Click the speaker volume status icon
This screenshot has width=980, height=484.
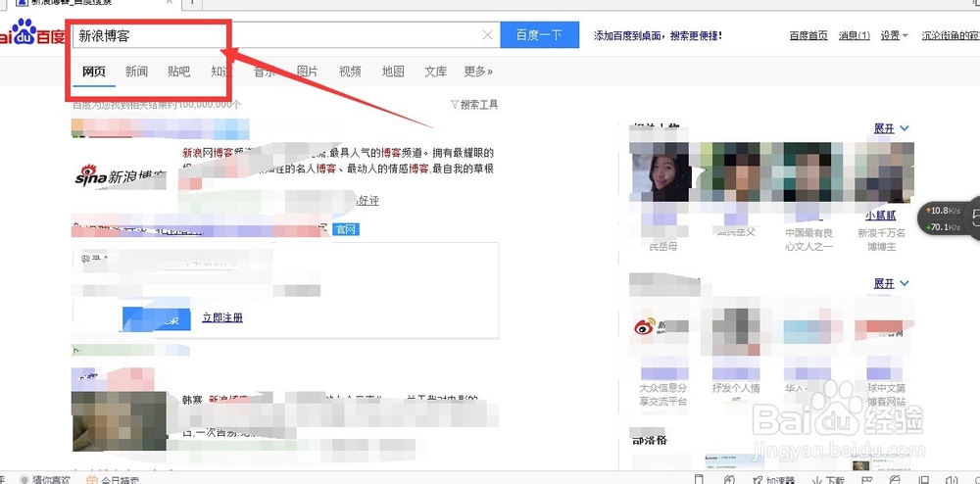tap(953, 480)
